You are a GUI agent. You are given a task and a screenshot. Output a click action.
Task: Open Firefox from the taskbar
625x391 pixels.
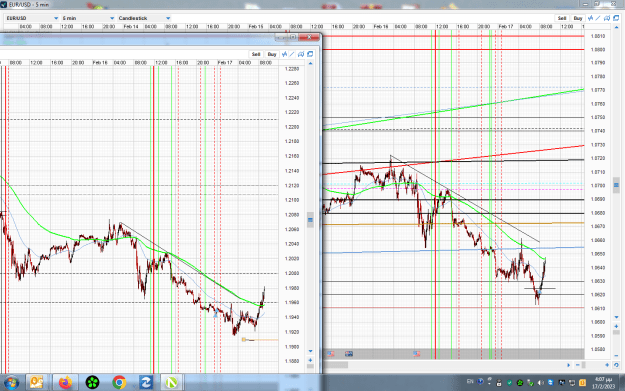pos(65,383)
